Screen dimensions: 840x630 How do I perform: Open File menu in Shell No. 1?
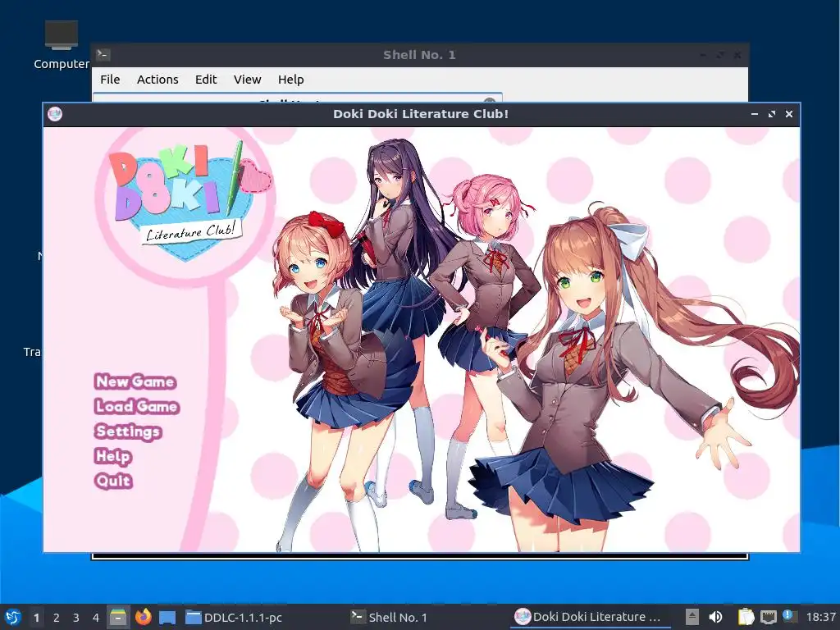110,80
